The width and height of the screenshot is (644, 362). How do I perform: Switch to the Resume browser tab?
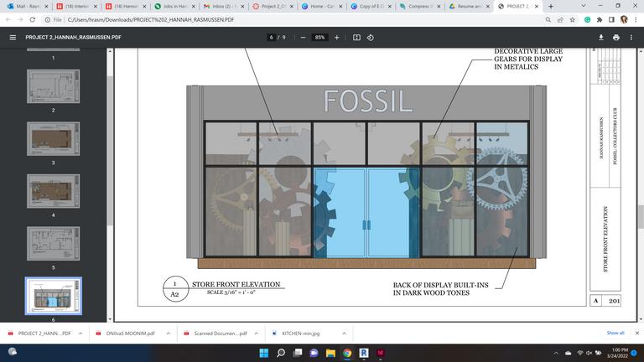(x=469, y=7)
